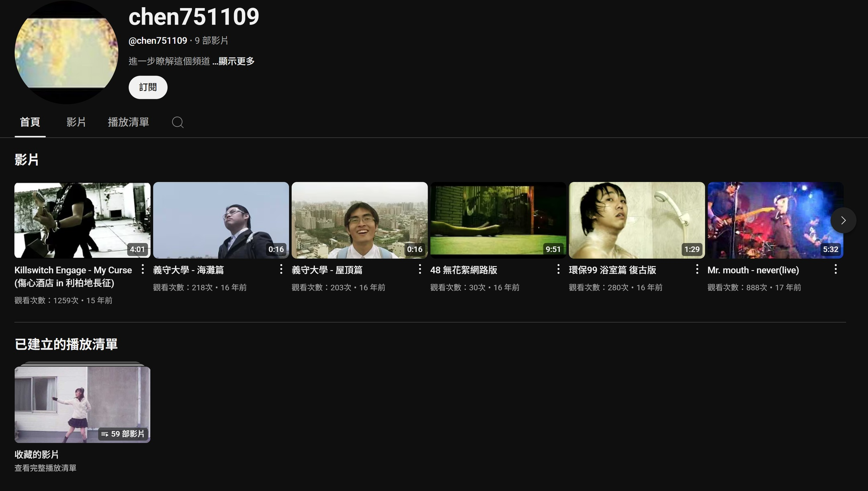Select the 首頁 tab
This screenshot has width=868, height=491.
[x=30, y=122]
